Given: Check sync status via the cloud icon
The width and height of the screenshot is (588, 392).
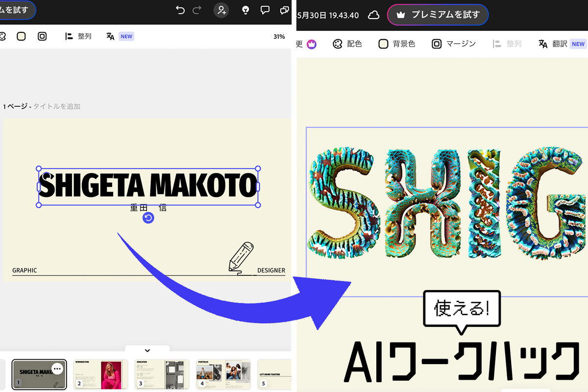Looking at the screenshot, I should 373,15.
